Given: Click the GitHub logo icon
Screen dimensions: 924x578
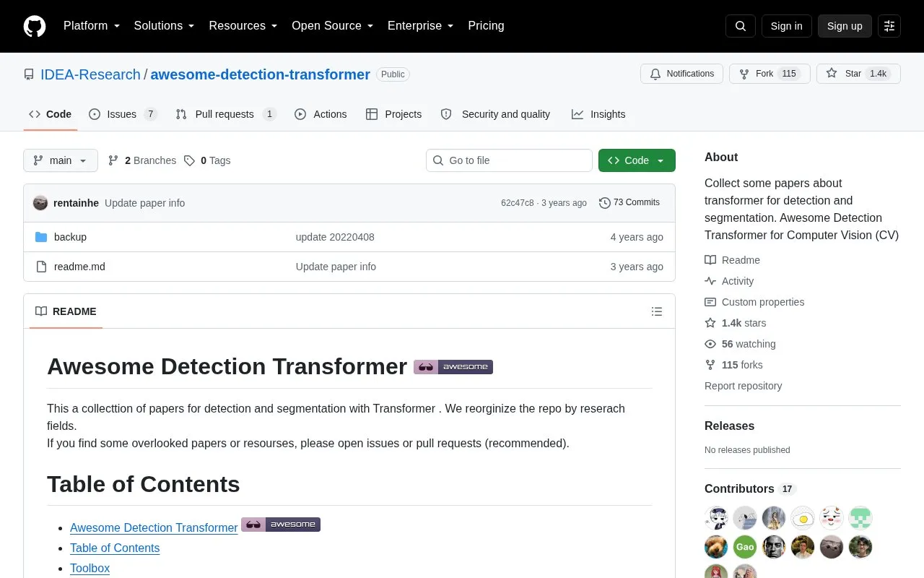Looking at the screenshot, I should click(x=35, y=26).
